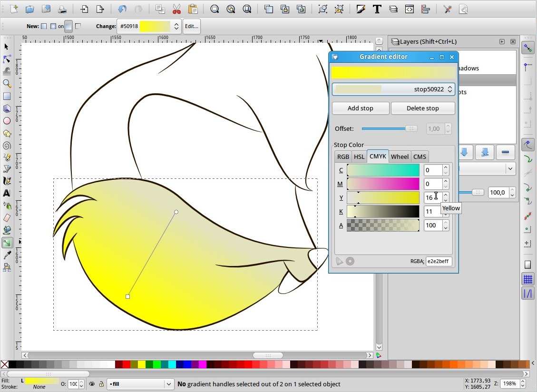Activate the Text tool in toolbox

point(7,193)
